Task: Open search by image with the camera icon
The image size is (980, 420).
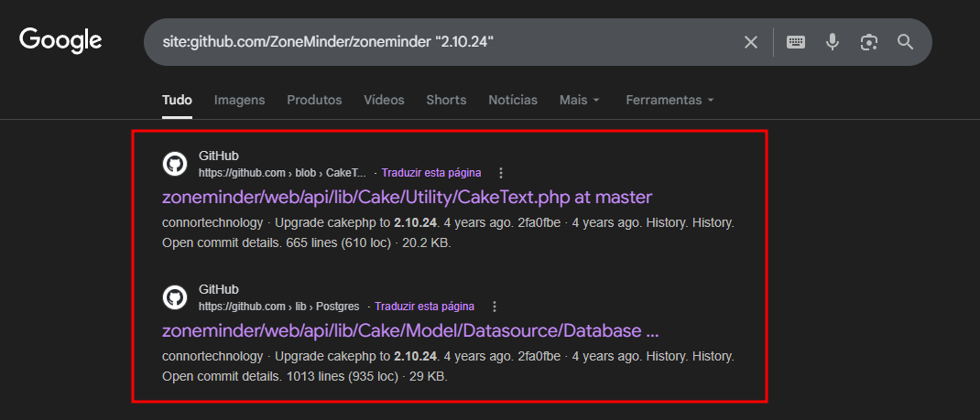Action: pyautogui.click(x=869, y=42)
